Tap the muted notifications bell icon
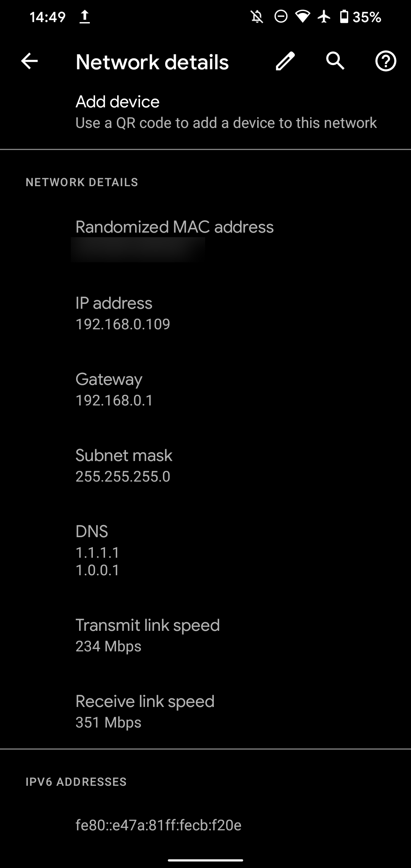Image resolution: width=411 pixels, height=868 pixels. [x=256, y=16]
